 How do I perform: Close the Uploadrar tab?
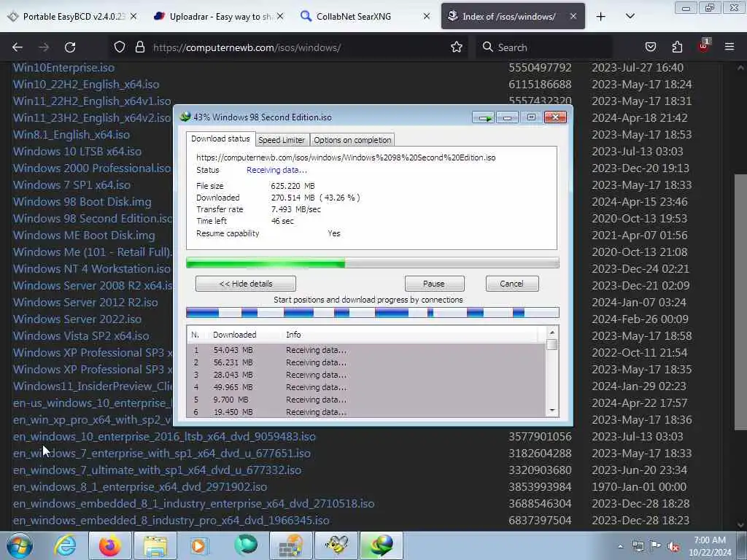tap(280, 16)
